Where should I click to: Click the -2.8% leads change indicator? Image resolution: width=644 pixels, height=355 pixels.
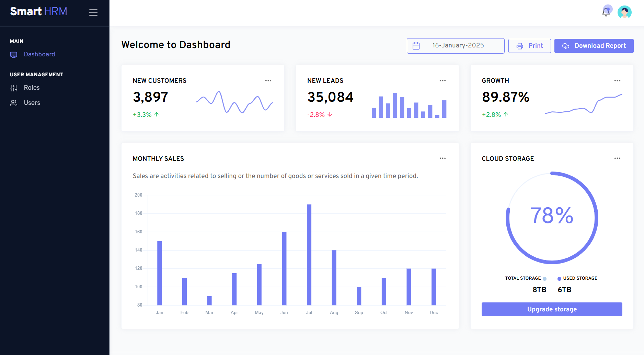(320, 115)
